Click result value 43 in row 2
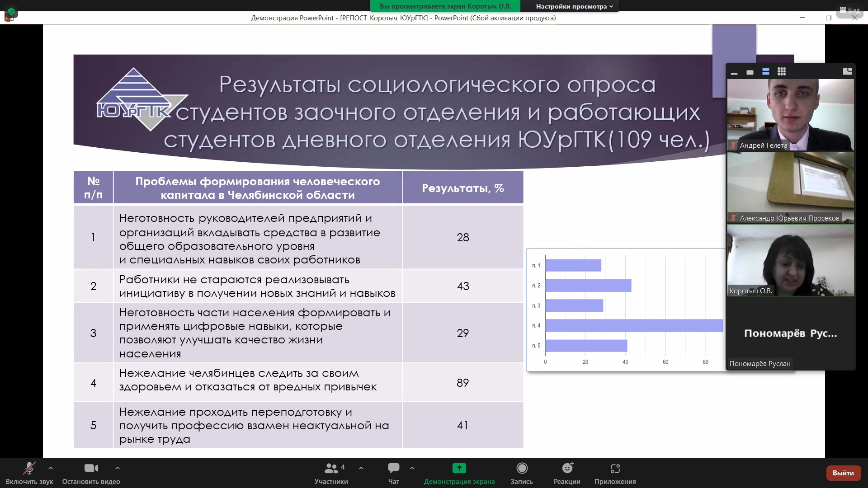The width and height of the screenshot is (868, 488). pos(463,286)
